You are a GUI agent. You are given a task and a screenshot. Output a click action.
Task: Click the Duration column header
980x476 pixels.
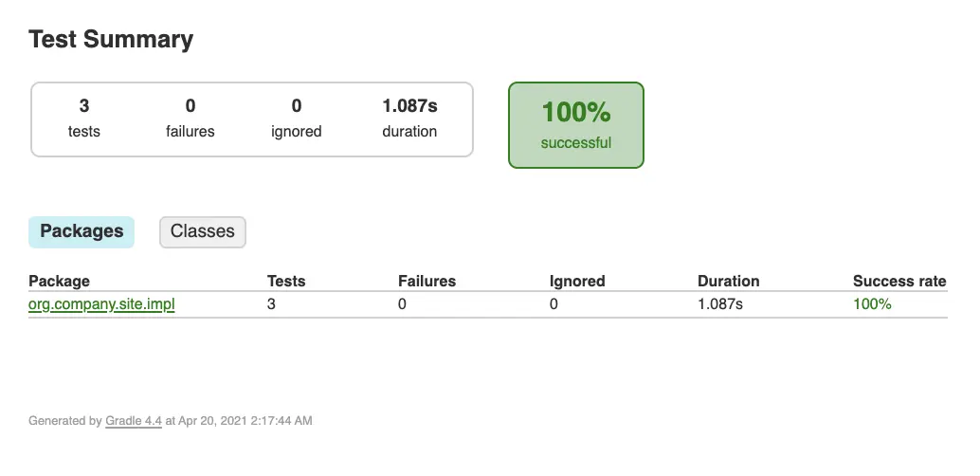[x=729, y=282]
